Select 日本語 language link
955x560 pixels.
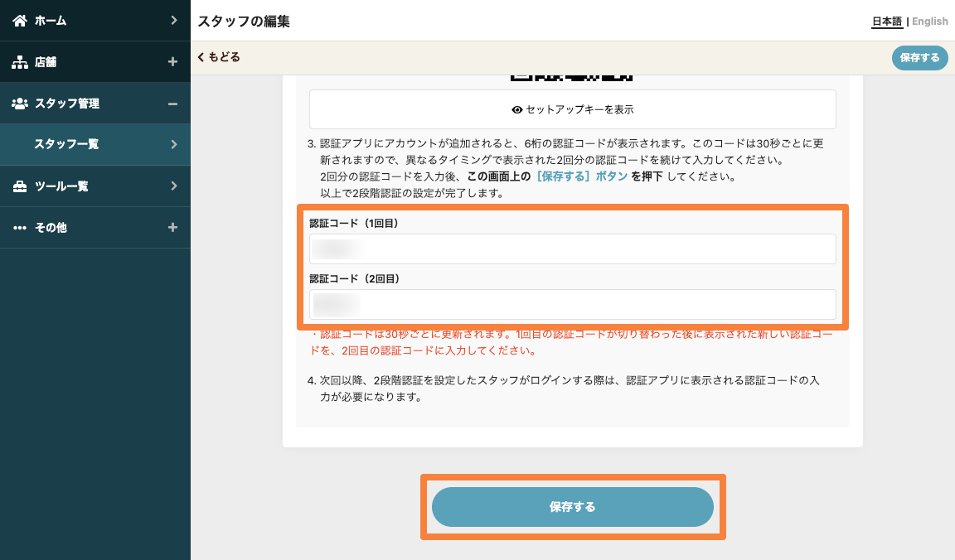[886, 22]
